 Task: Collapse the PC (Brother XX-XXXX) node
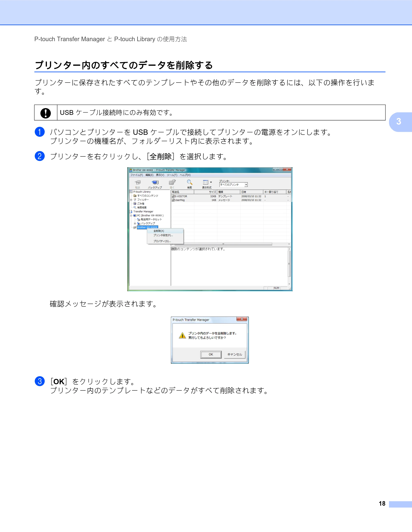click(x=131, y=215)
